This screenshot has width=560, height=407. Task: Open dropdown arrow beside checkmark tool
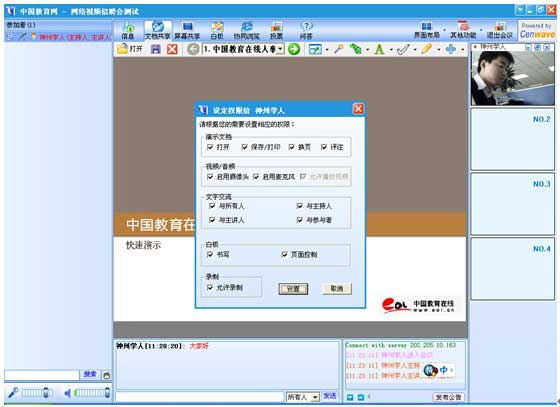(x=415, y=50)
